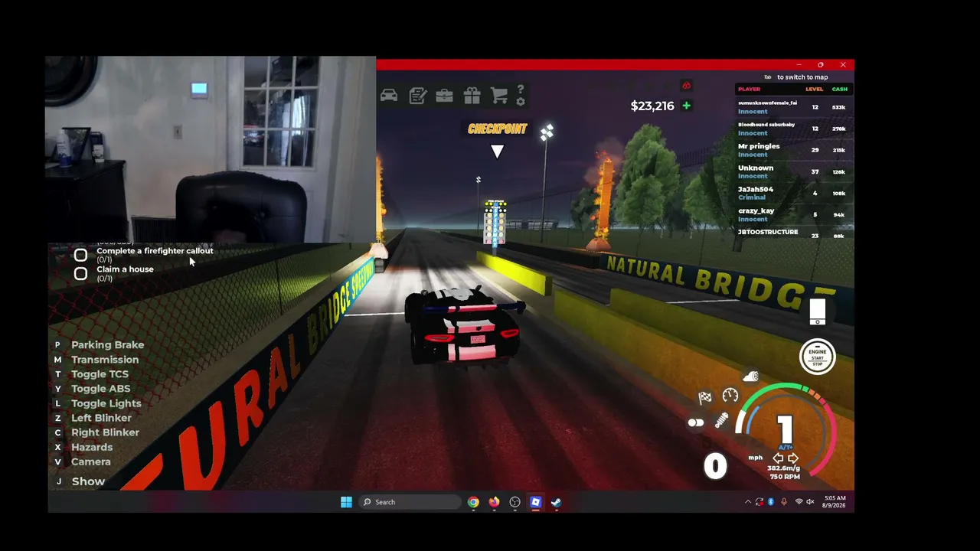Click the CASH column header
The image size is (980, 551).
pos(840,90)
